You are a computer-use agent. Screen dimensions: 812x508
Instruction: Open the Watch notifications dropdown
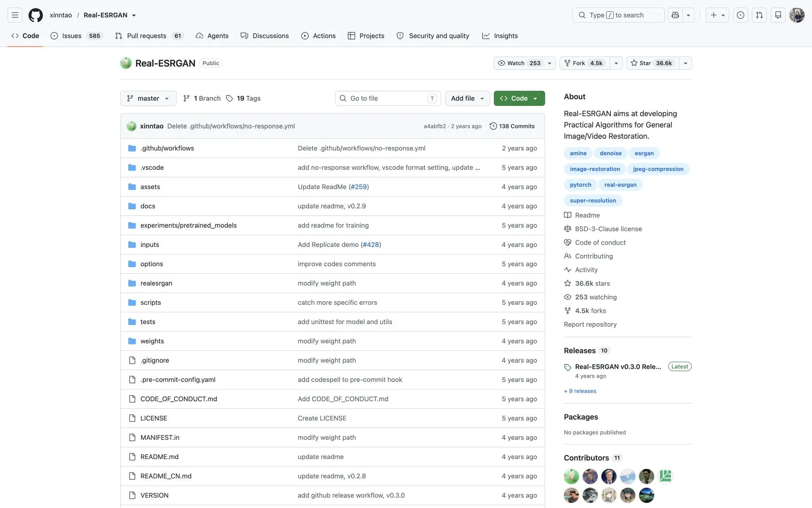(524, 63)
